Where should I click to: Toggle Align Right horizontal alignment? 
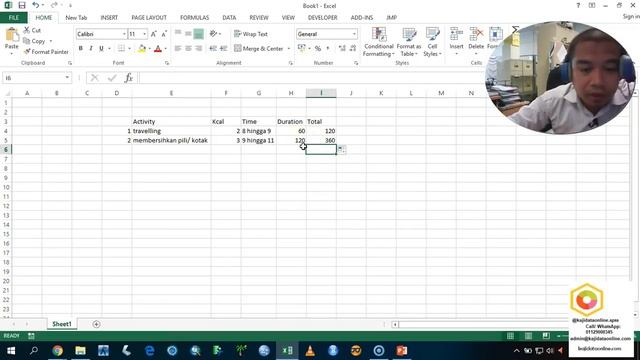tap(199, 49)
